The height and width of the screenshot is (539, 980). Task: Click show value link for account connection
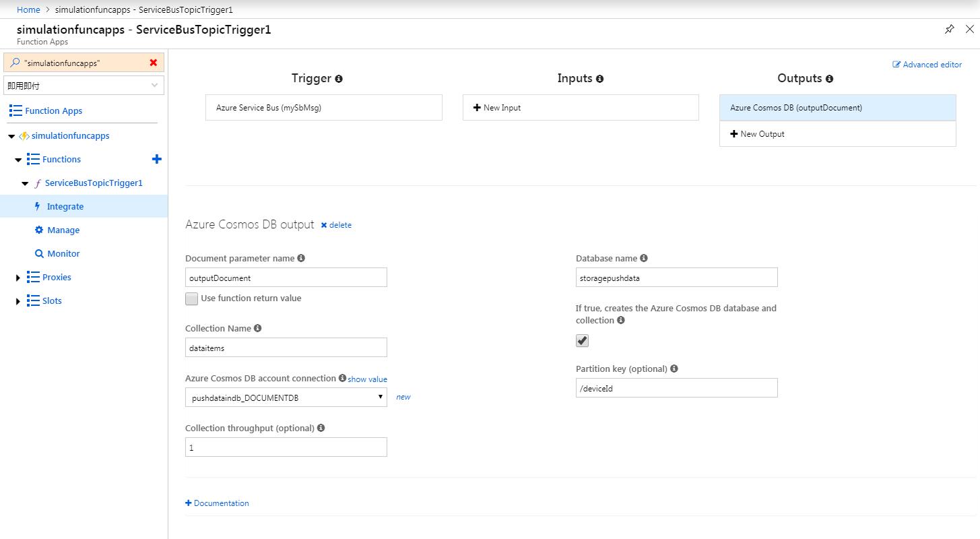pos(368,379)
